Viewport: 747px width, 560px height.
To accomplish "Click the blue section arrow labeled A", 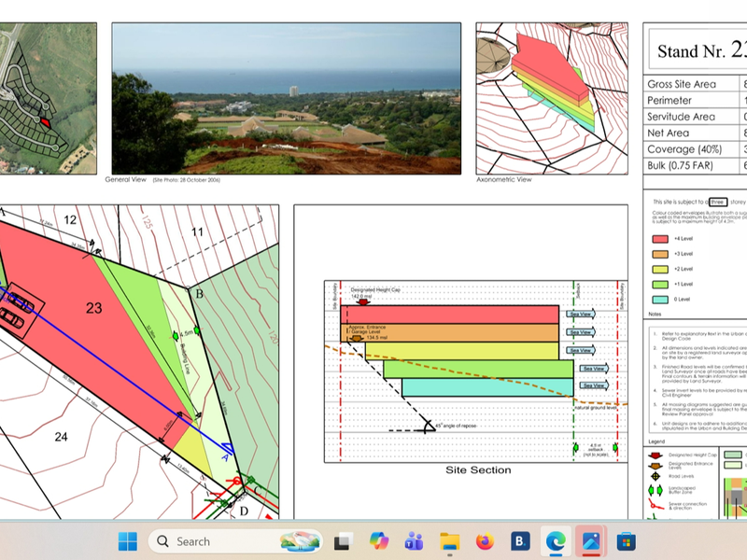I will pos(227,452).
